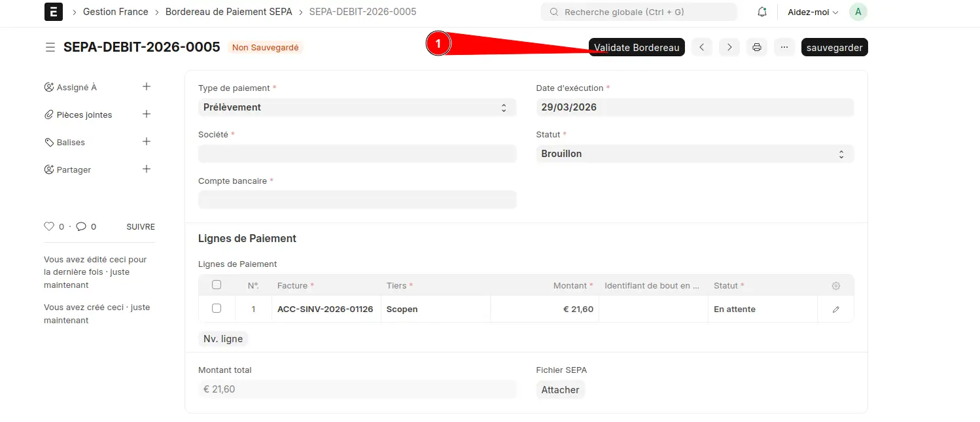The height and width of the screenshot is (422, 980).
Task: Click SUIVRE to follow document
Action: pyautogui.click(x=141, y=227)
